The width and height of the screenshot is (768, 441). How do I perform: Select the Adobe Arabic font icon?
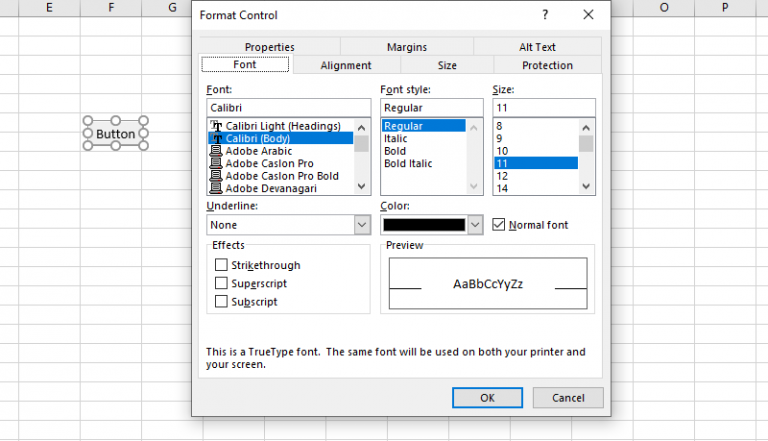coord(215,151)
